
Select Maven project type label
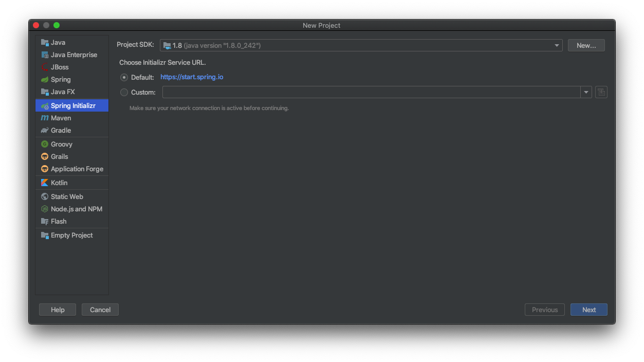pyautogui.click(x=61, y=118)
